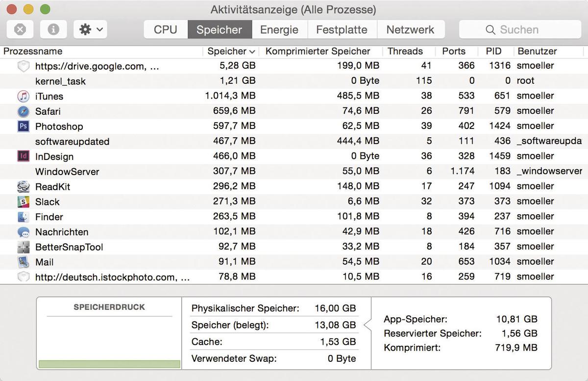Click the root user cell of kernel_task
Screen dimensions: 588x381
[525, 81]
